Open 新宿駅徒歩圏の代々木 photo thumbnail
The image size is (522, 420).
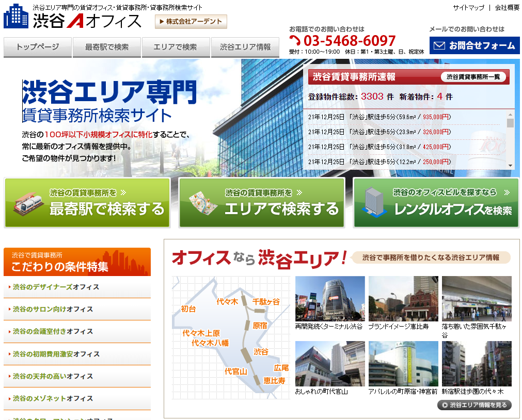pos(477,364)
